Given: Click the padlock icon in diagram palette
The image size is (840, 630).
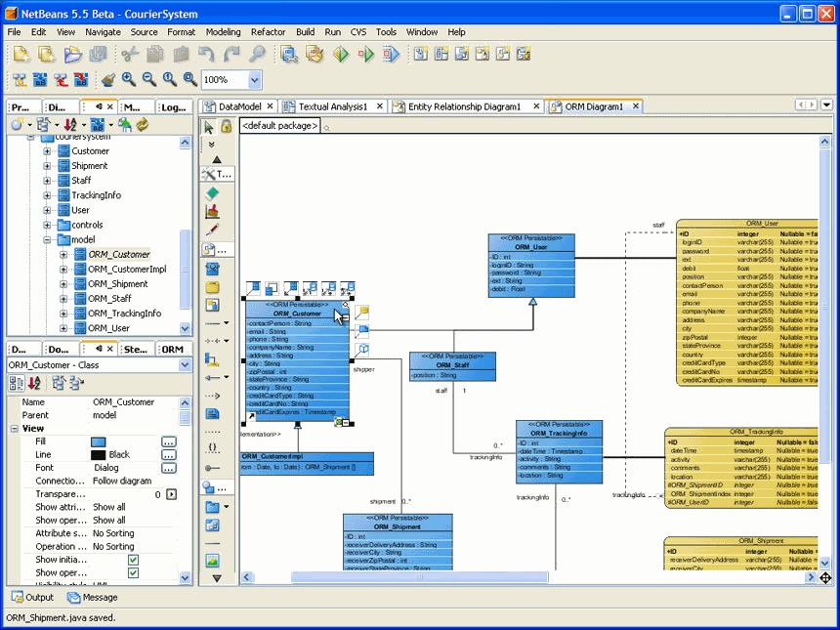Looking at the screenshot, I should click(x=226, y=126).
